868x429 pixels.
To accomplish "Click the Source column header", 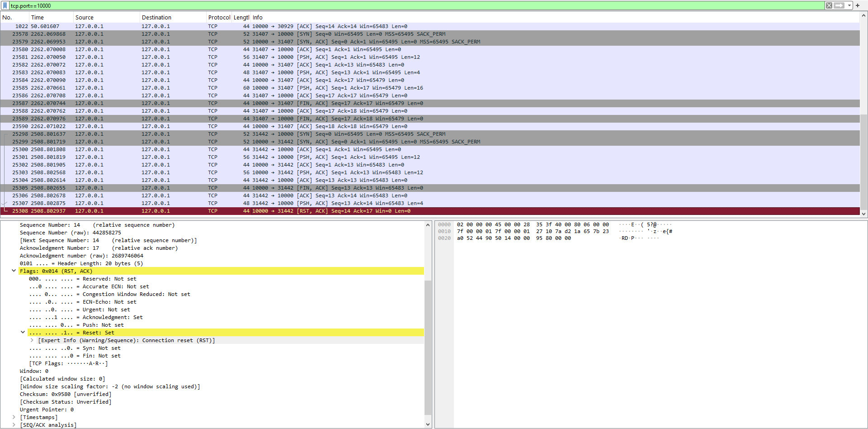I will [85, 18].
